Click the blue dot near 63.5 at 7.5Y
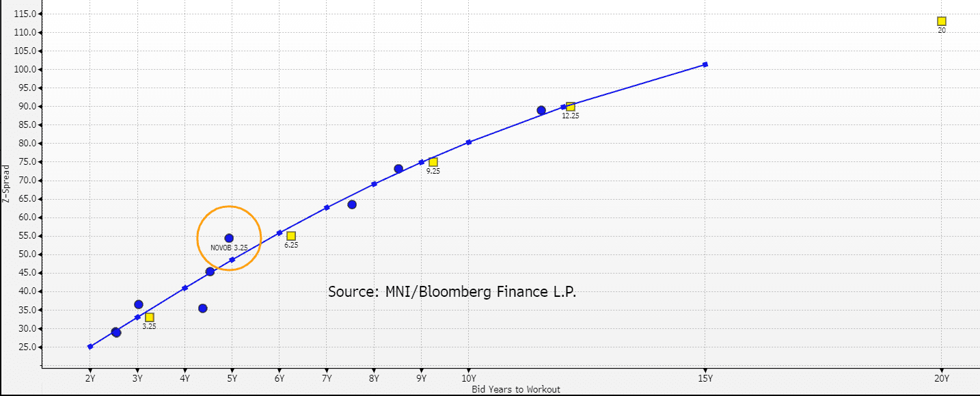 (352, 204)
